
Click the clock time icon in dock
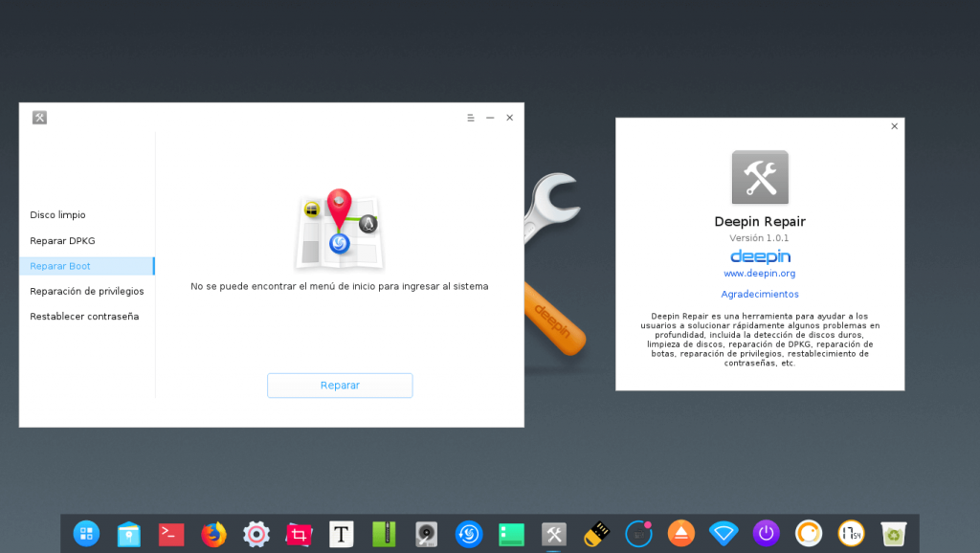click(x=851, y=534)
